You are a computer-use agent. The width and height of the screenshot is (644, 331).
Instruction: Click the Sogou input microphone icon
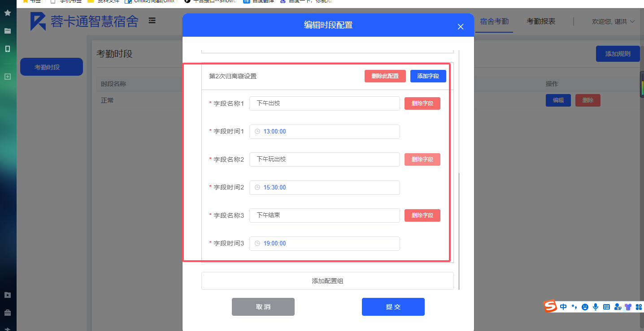596,307
